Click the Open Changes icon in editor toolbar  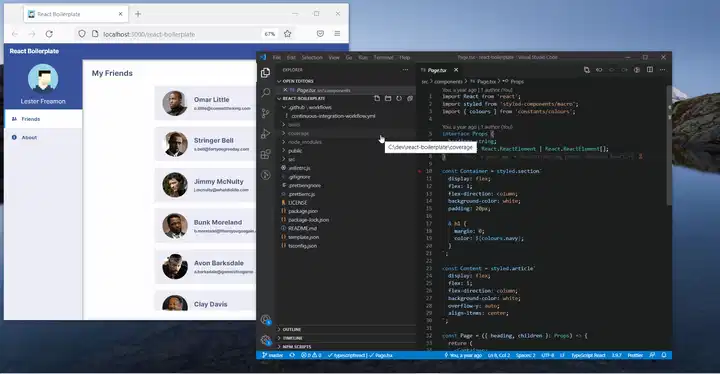[x=587, y=70]
